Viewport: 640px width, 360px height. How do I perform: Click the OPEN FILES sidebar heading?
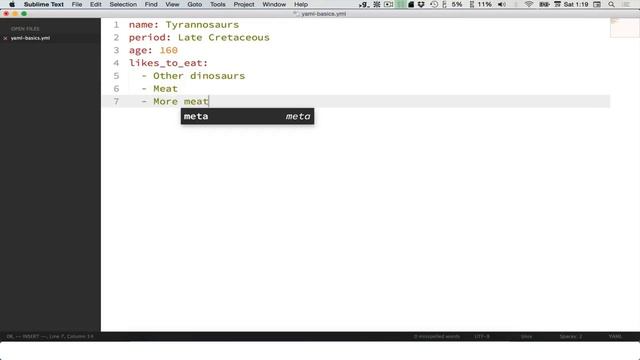(x=25, y=29)
